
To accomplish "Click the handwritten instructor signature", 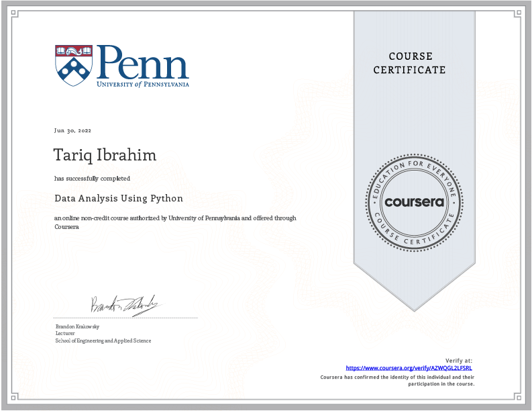I will 125,304.
